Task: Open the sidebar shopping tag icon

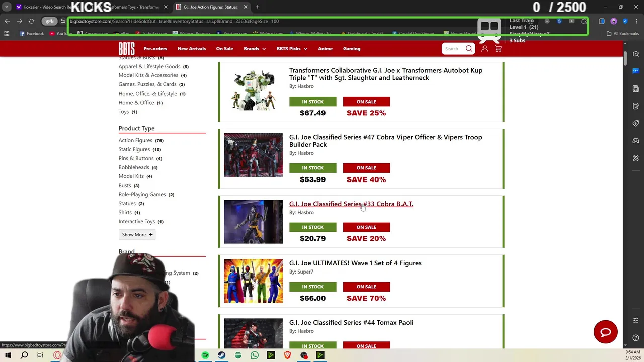Action: (636, 123)
